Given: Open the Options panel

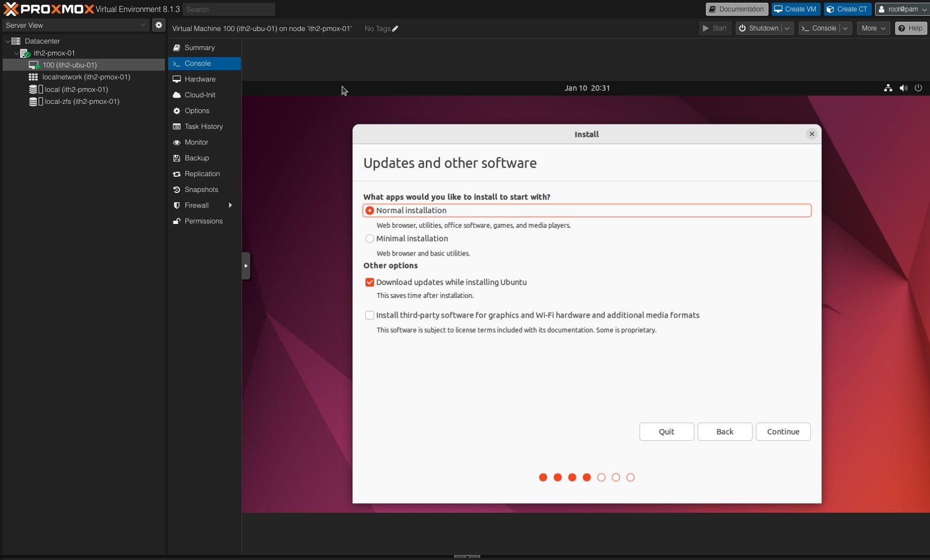Looking at the screenshot, I should [x=196, y=110].
